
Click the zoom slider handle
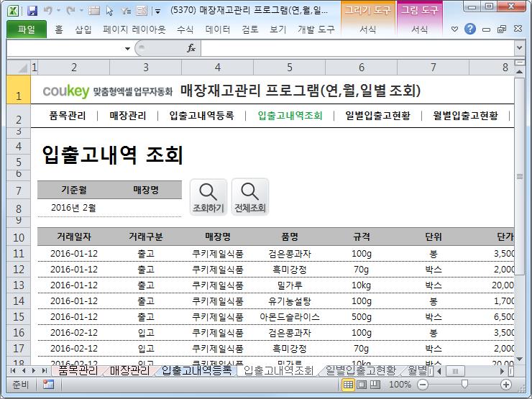[464, 384]
